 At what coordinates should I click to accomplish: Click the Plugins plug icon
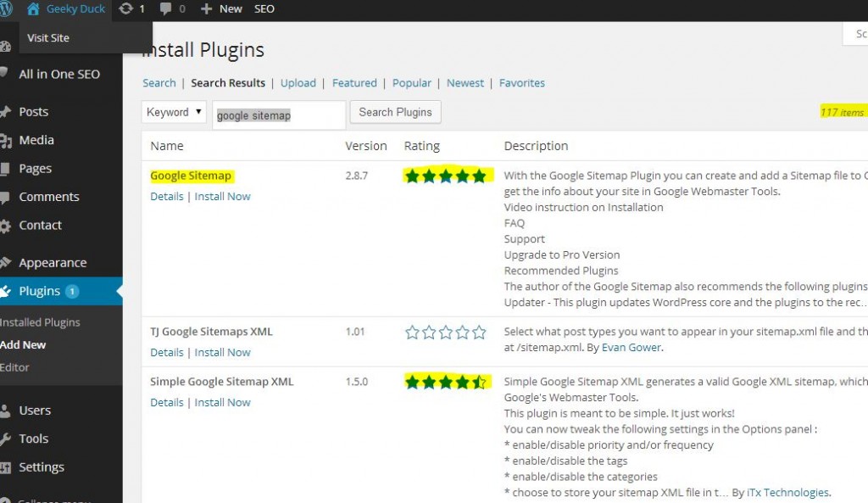(x=6, y=292)
